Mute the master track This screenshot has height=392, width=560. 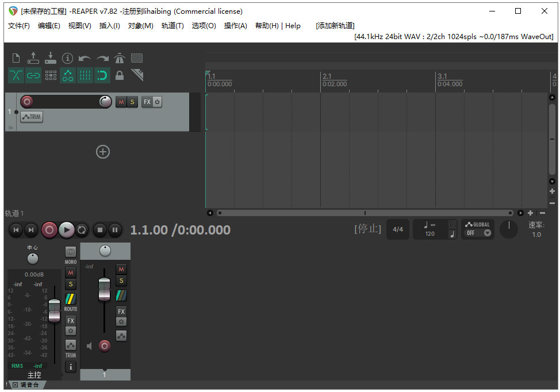click(71, 273)
